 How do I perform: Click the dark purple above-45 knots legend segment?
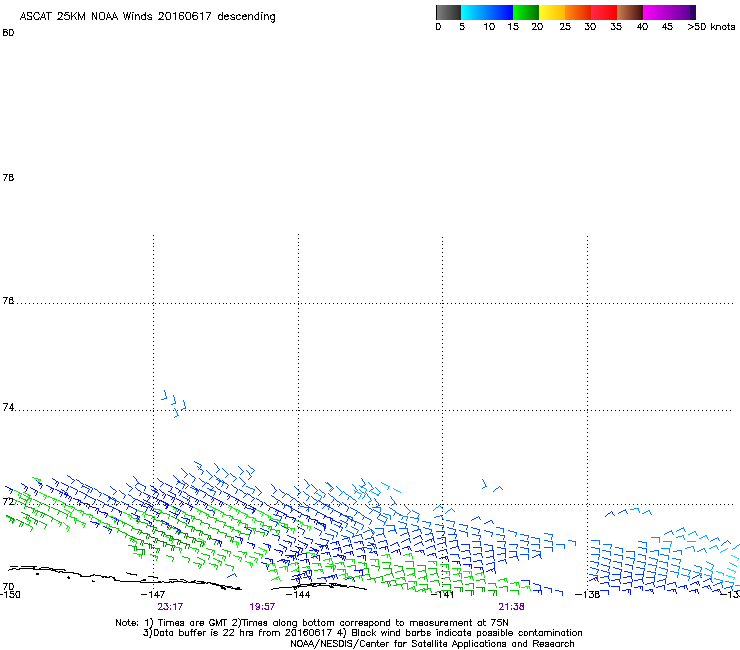pyautogui.click(x=683, y=12)
